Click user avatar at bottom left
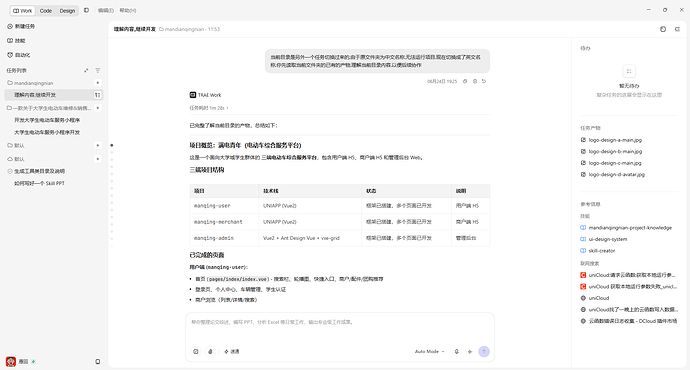Image resolution: width=690 pixels, height=370 pixels. click(11, 361)
